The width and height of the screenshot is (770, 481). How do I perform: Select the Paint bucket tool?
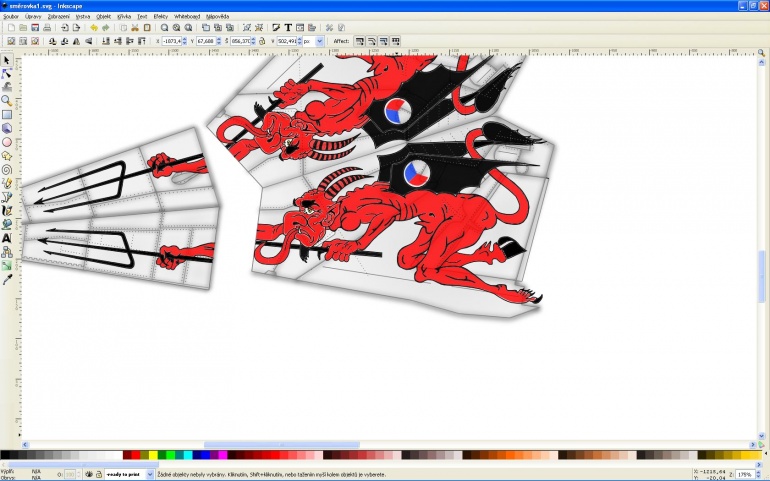[x=6, y=225]
